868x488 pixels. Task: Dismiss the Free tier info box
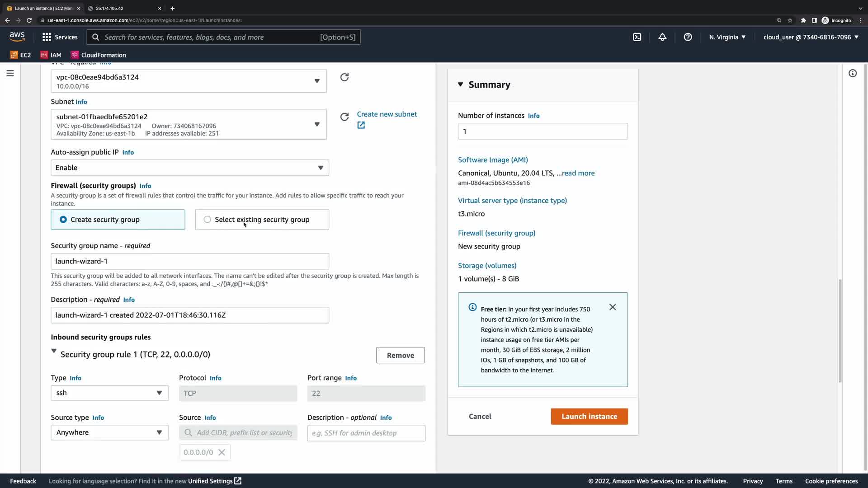[x=613, y=307]
